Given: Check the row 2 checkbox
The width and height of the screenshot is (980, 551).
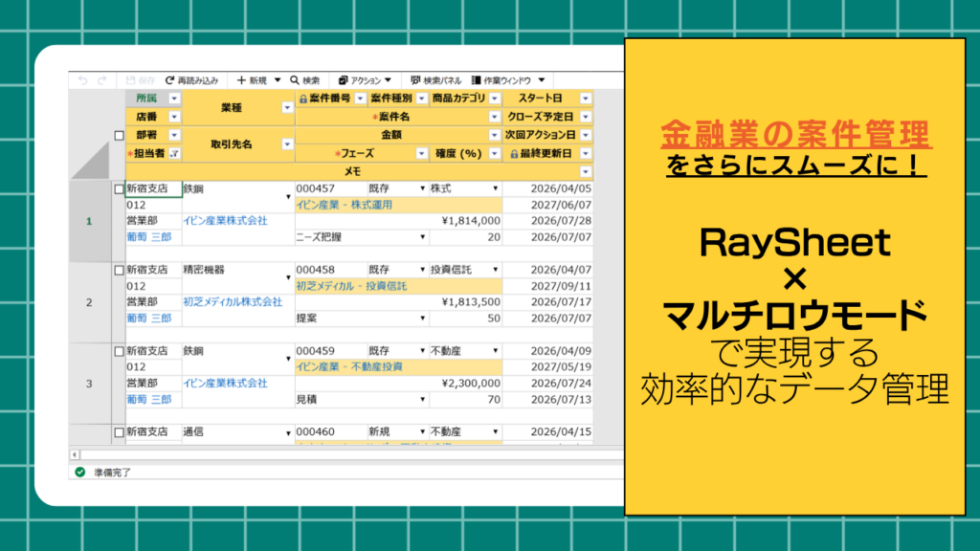Looking at the screenshot, I should coord(120,270).
